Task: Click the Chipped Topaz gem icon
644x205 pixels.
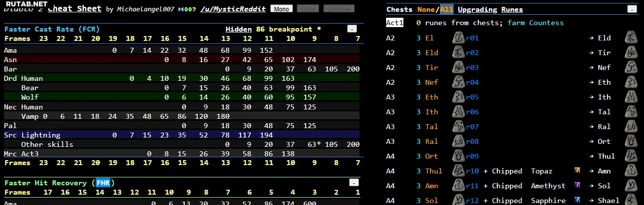Action: [x=577, y=171]
